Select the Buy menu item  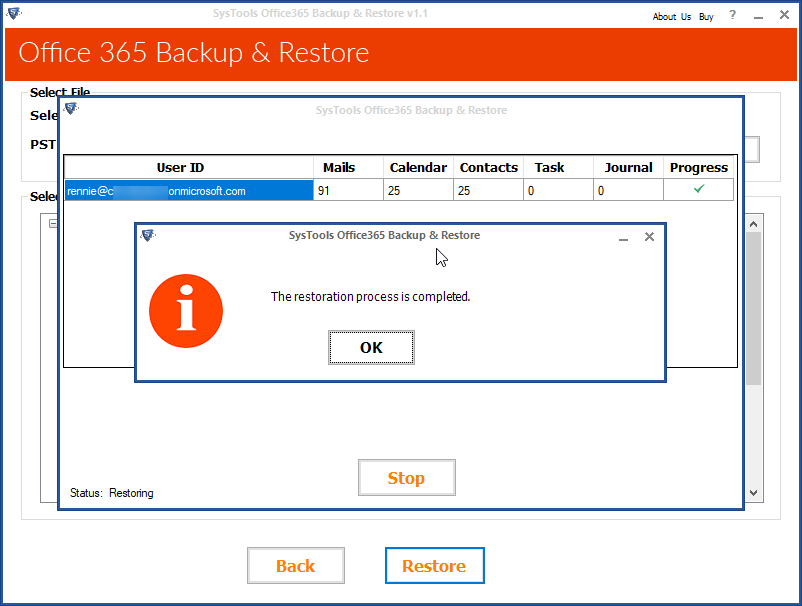[x=706, y=16]
